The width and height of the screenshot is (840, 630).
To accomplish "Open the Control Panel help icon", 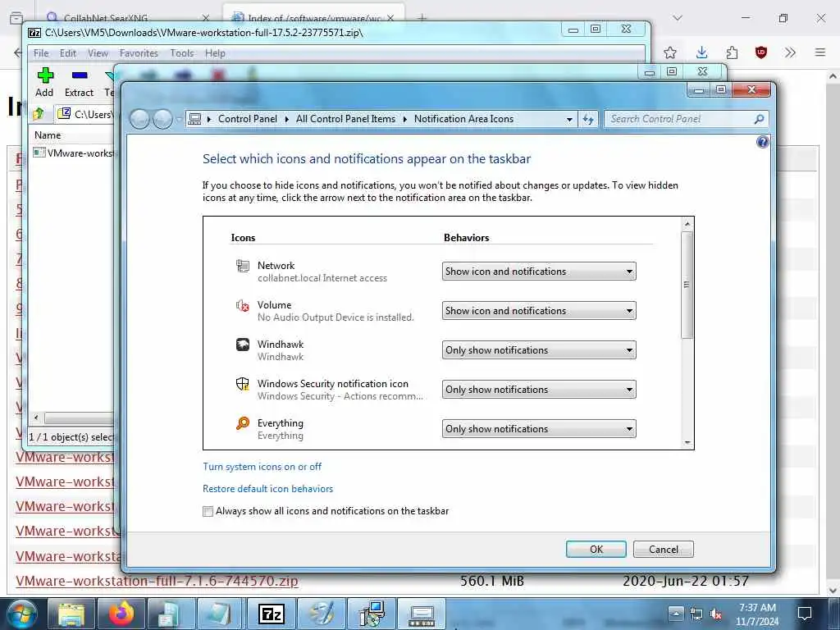I will pos(762,142).
